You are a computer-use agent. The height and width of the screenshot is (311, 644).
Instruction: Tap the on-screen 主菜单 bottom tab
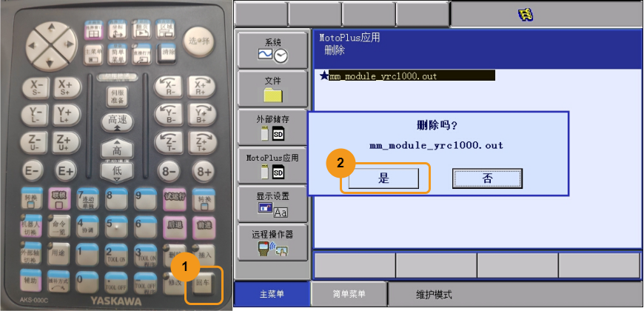click(x=272, y=294)
